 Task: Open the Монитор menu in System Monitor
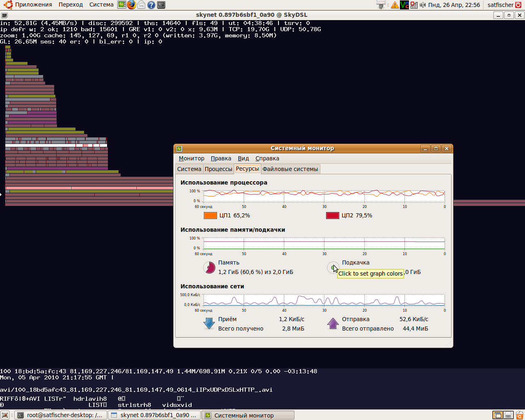pyautogui.click(x=191, y=158)
